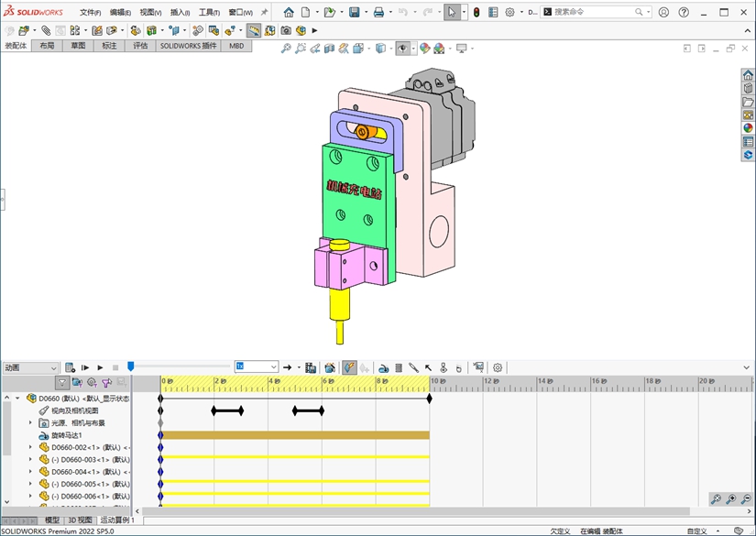Image resolution: width=756 pixels, height=536 pixels.
Task: Open Motion Study Properties gear icon
Action: point(498,367)
